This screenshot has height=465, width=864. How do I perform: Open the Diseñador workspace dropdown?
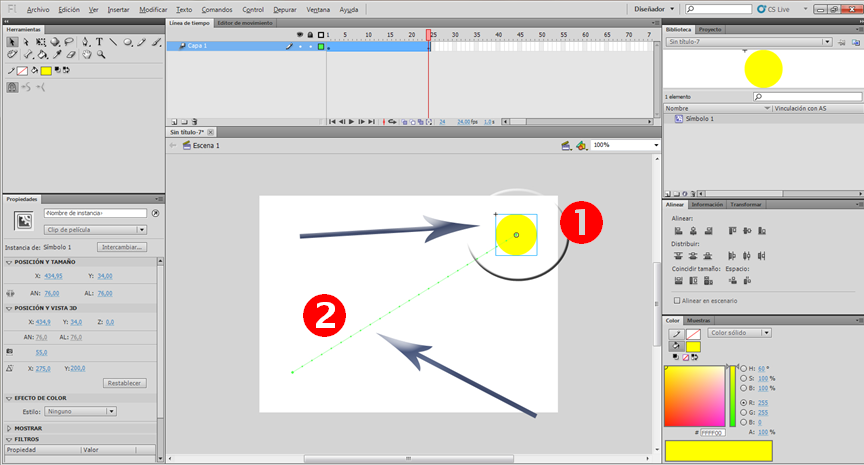coord(654,9)
